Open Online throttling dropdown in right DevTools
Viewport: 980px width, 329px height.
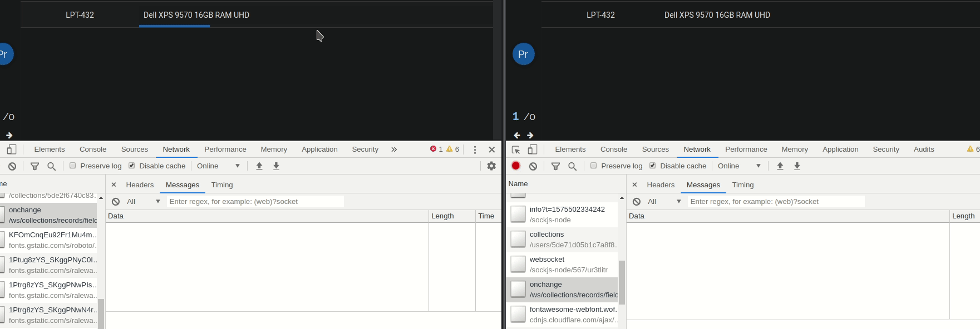(x=739, y=166)
